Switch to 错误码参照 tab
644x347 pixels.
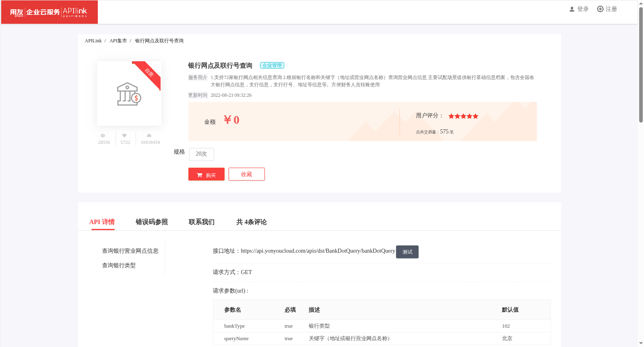coord(152,222)
